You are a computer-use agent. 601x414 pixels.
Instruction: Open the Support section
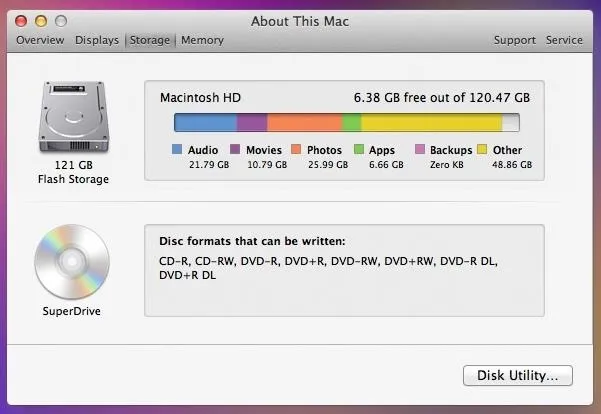click(515, 40)
